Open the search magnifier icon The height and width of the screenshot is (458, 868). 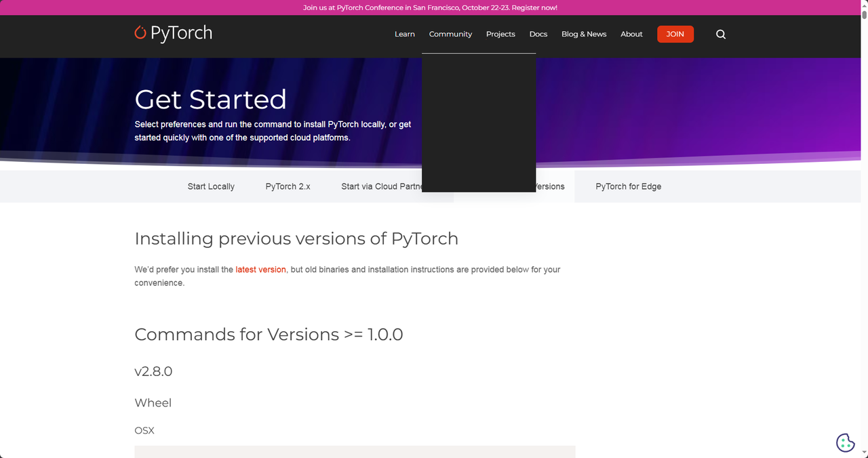721,35
